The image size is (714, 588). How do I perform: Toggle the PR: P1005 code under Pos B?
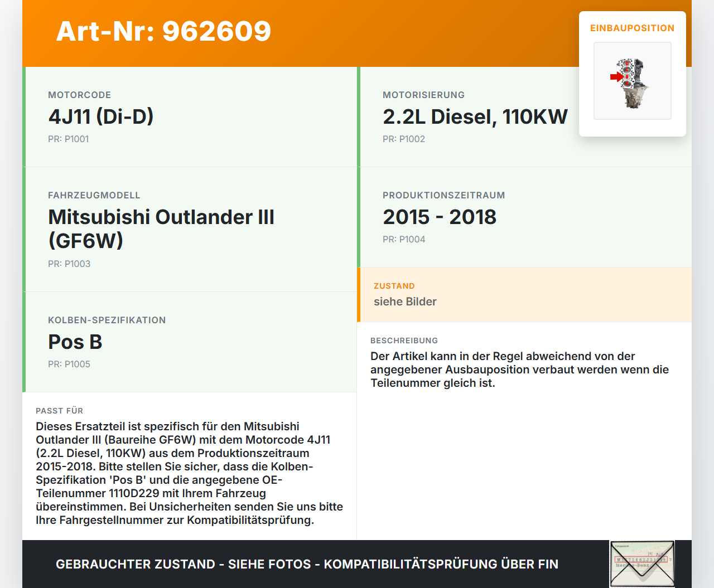(x=69, y=364)
